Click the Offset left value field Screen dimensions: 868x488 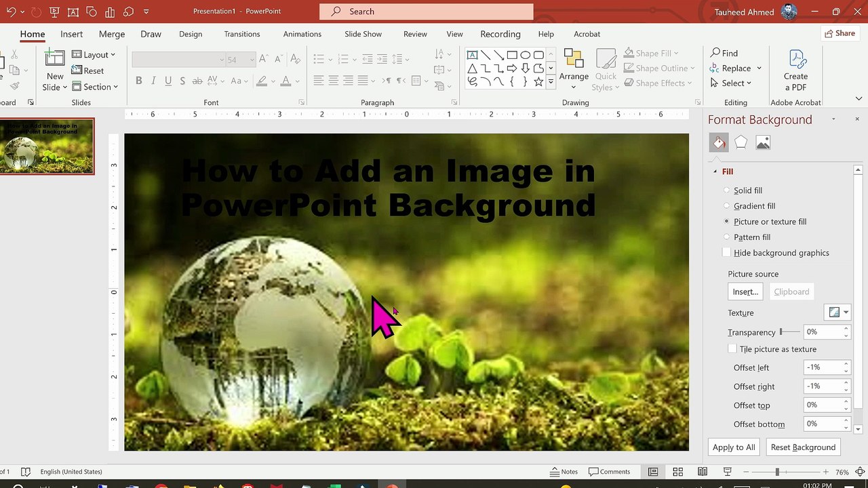[823, 367]
